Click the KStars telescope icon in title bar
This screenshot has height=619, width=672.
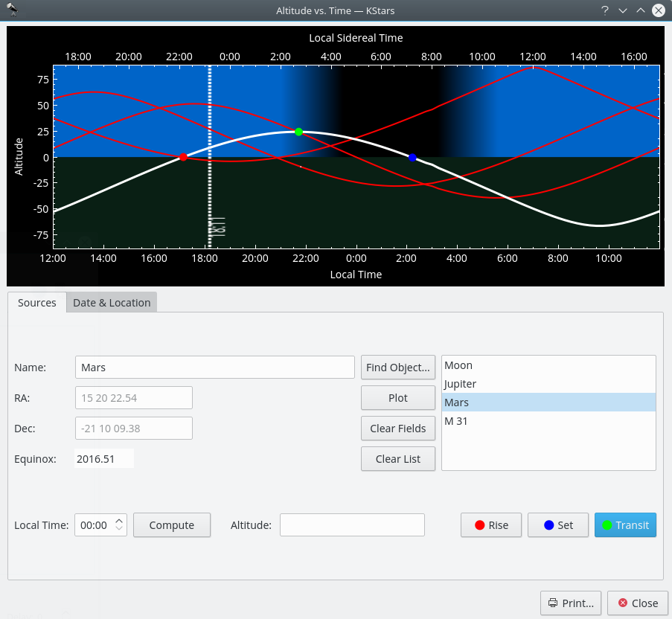(12, 10)
